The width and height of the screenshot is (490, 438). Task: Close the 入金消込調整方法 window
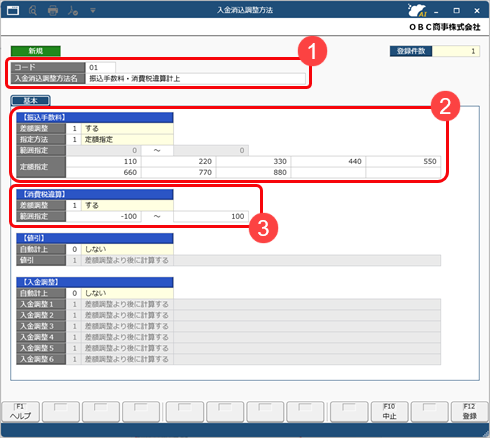[x=477, y=11]
